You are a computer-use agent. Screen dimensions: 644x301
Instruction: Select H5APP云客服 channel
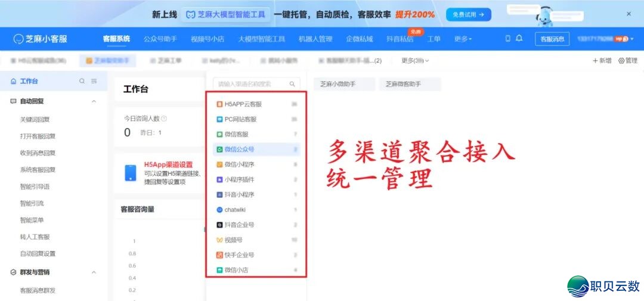[x=256, y=104]
